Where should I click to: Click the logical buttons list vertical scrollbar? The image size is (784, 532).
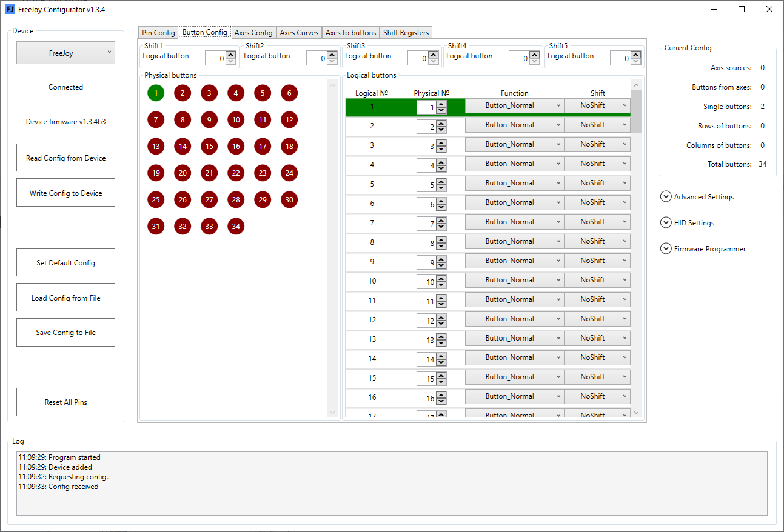click(636, 248)
